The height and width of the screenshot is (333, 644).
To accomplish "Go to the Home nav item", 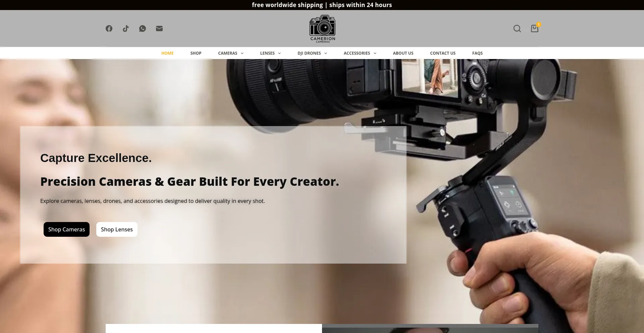I will point(167,53).
